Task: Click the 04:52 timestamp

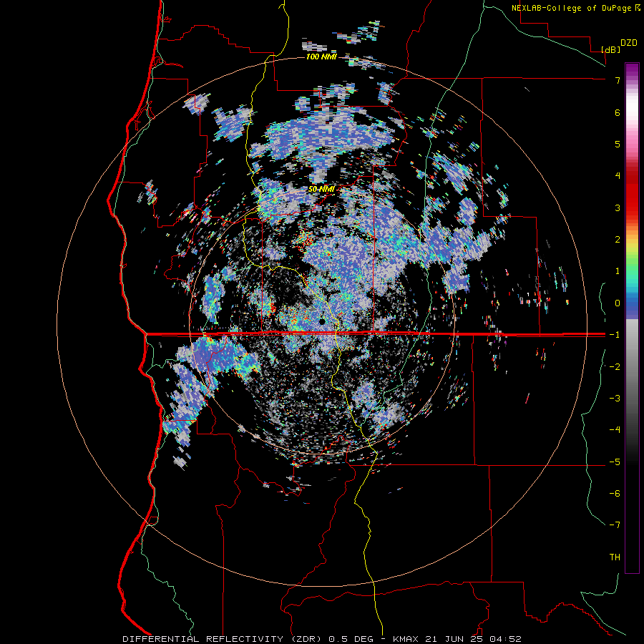Action: point(507,639)
